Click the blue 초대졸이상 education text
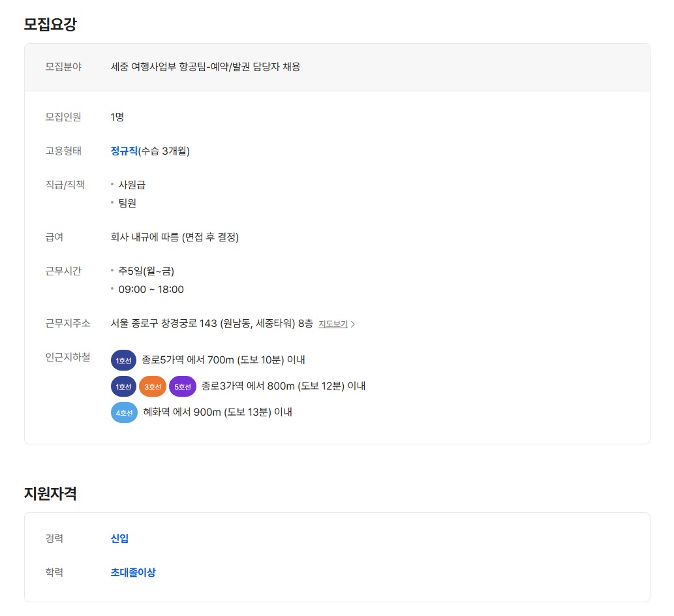Screen dimensions: 674x616 click(x=133, y=572)
